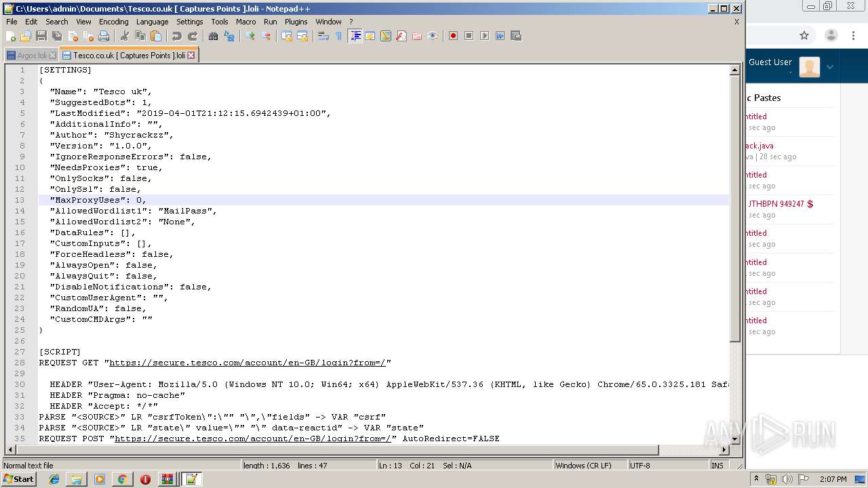Click the Macro Playback button
The image size is (868, 488).
click(484, 36)
